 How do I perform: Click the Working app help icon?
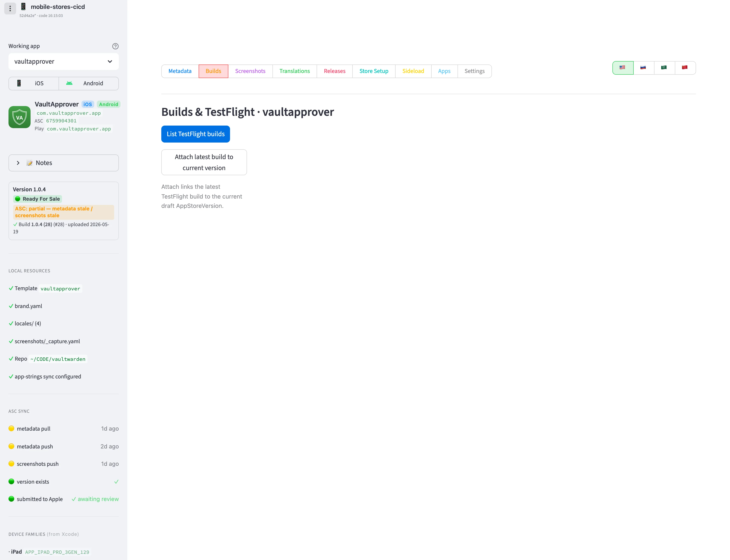115,46
